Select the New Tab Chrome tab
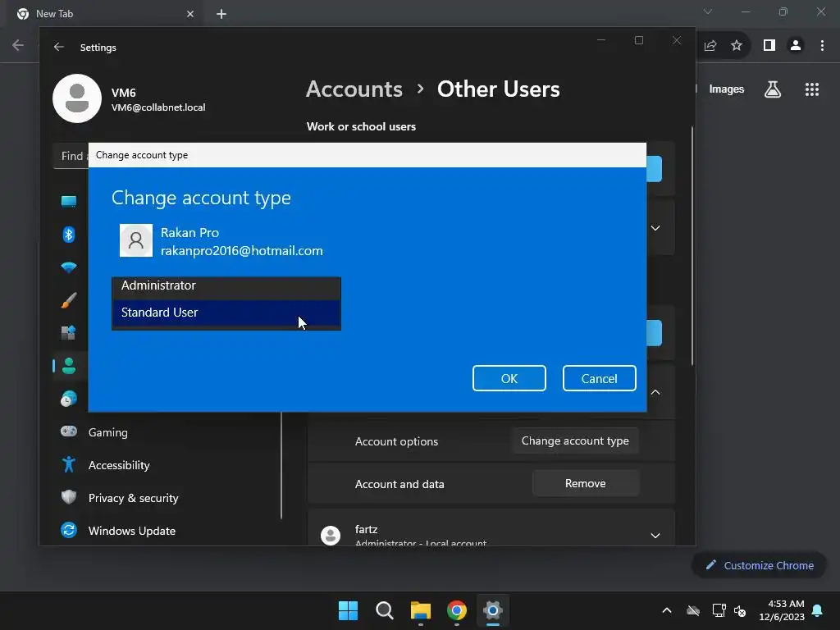Image resolution: width=840 pixels, height=630 pixels. pyautogui.click(x=105, y=14)
